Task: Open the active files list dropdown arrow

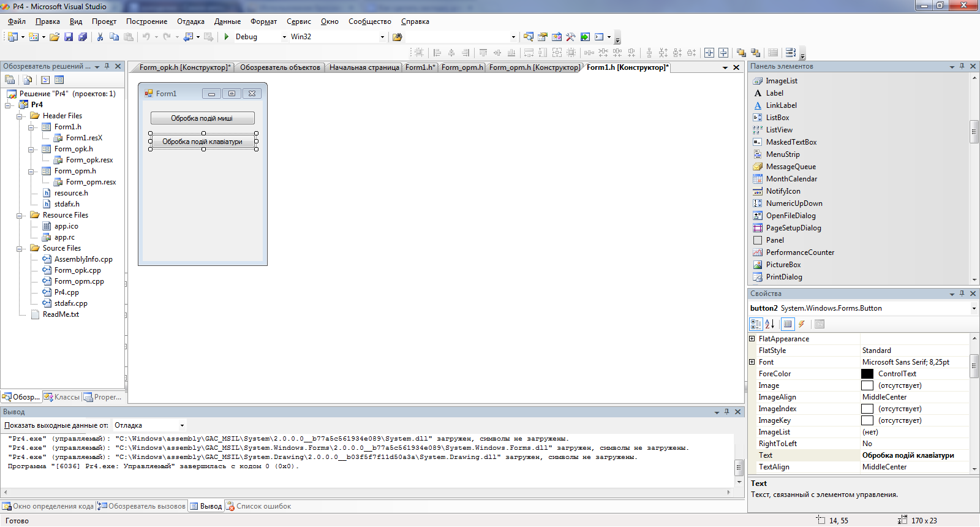Action: (x=725, y=67)
